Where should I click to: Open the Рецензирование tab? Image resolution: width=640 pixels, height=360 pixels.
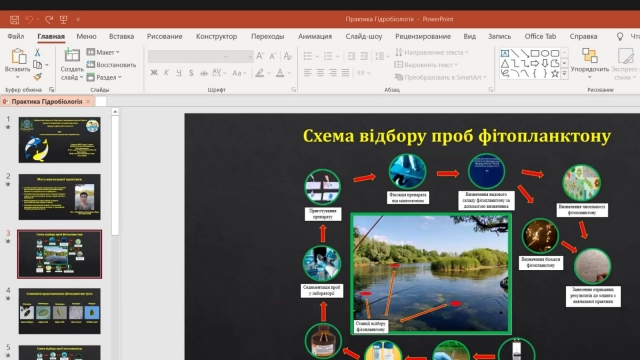pyautogui.click(x=423, y=36)
